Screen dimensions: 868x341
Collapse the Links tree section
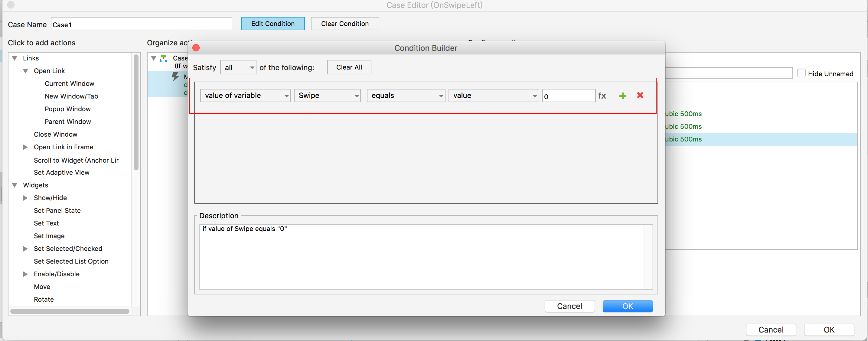[15, 58]
